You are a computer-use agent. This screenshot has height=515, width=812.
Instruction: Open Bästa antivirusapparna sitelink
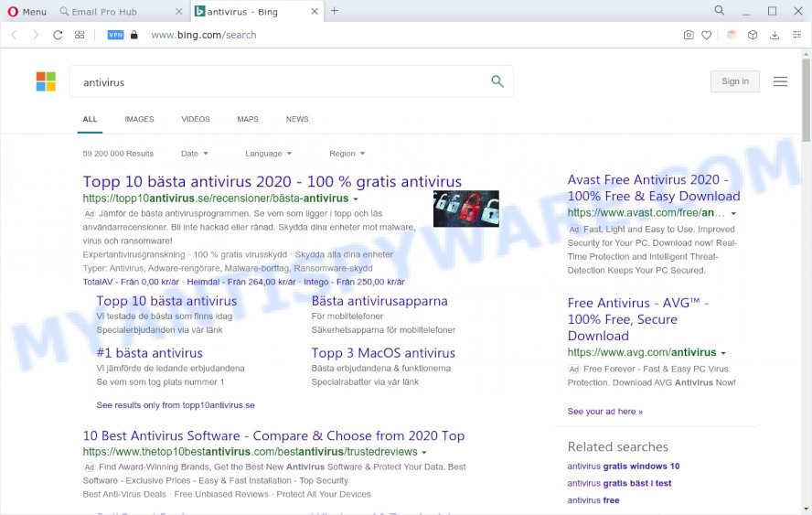(379, 301)
